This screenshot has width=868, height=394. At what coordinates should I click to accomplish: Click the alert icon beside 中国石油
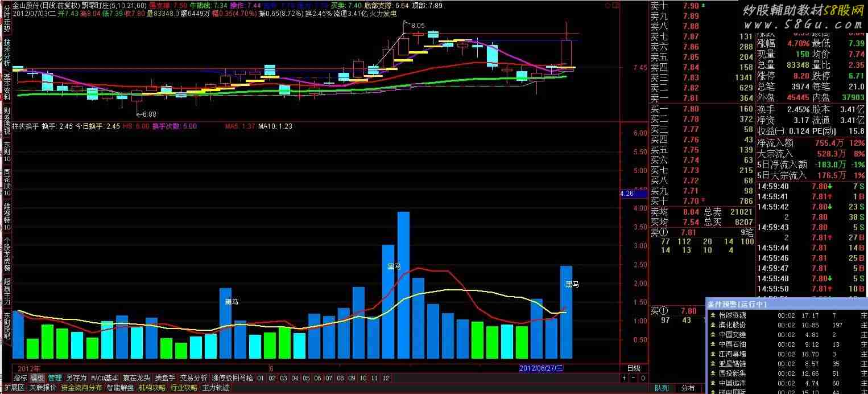[712, 344]
